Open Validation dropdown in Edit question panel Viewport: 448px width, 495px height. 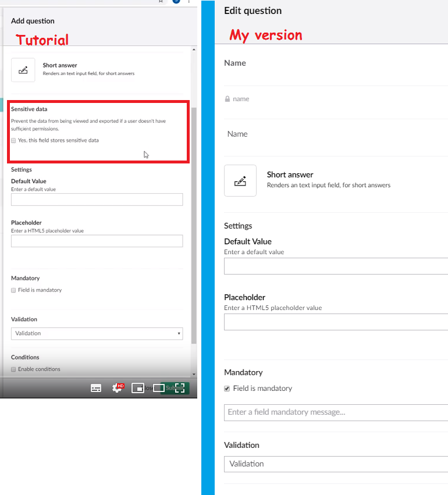coord(336,464)
